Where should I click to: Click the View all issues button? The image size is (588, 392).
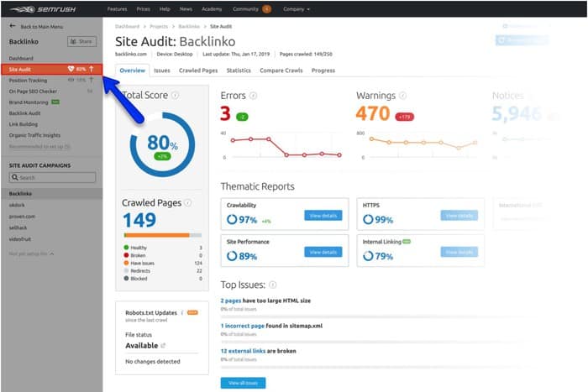[x=243, y=383]
